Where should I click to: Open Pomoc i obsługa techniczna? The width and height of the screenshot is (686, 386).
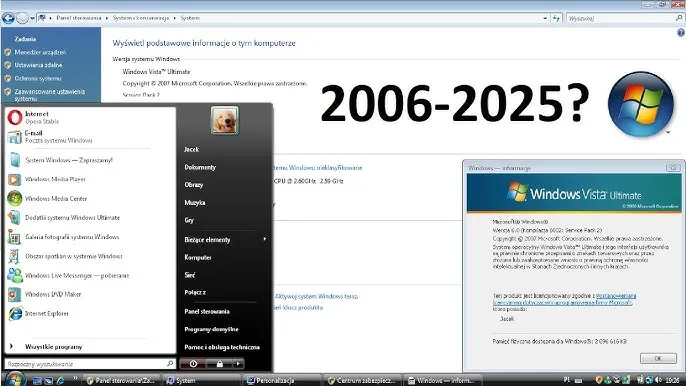point(222,347)
